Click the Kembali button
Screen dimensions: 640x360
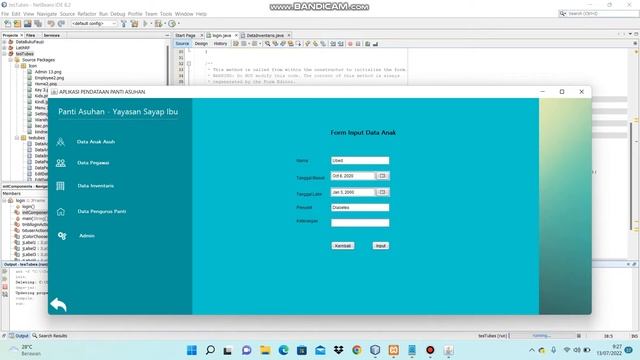click(342, 246)
